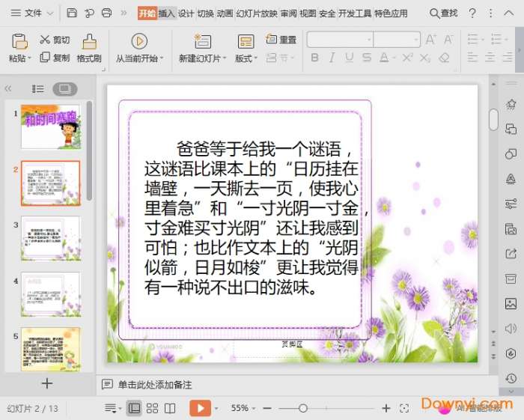Select slide 1 thumbnail 和时间赛跑
Viewport: 524px width, 420px height.
tap(51, 127)
